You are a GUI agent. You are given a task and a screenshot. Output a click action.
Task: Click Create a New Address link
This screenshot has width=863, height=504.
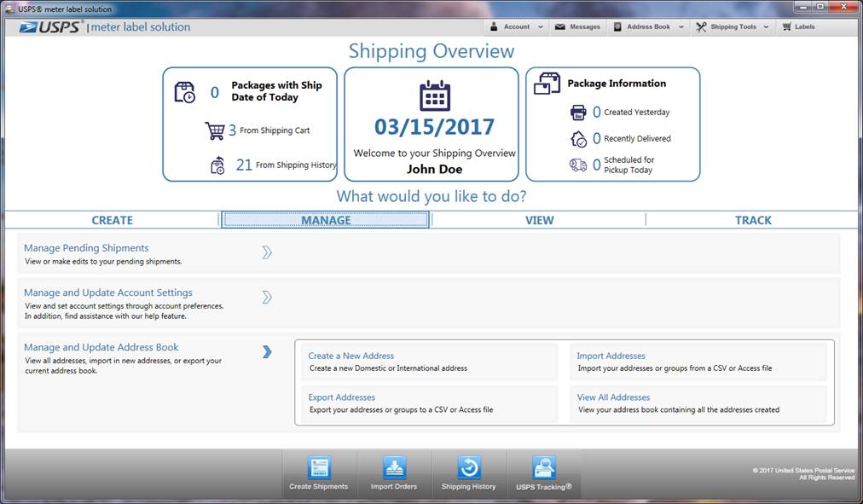tap(351, 356)
